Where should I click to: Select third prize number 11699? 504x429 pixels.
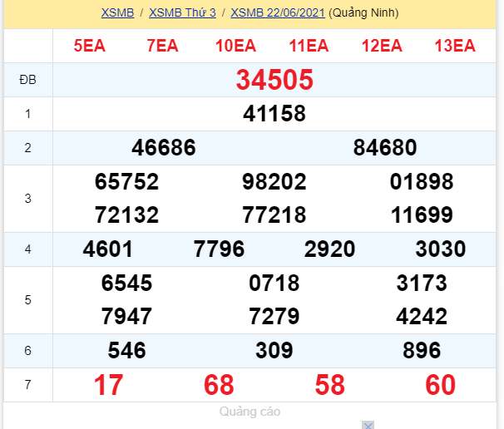pyautogui.click(x=422, y=216)
